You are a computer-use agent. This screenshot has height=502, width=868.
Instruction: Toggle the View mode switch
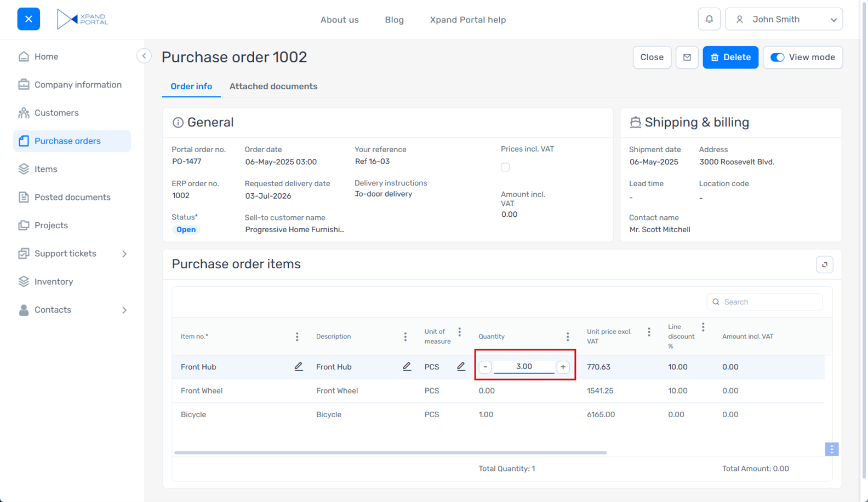777,57
